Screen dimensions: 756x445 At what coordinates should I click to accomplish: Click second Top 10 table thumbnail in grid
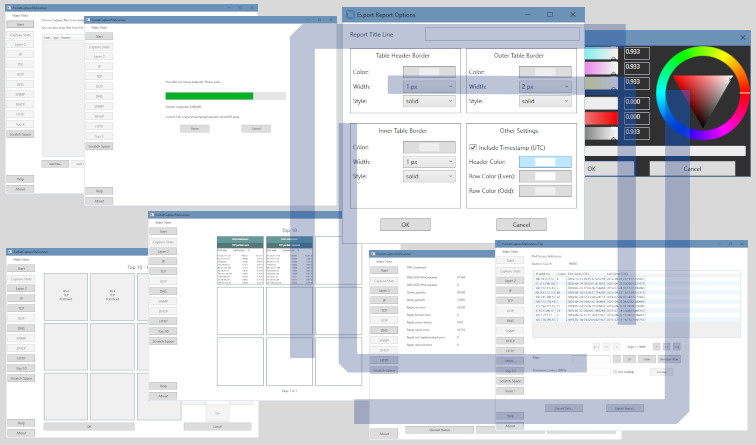click(x=289, y=260)
